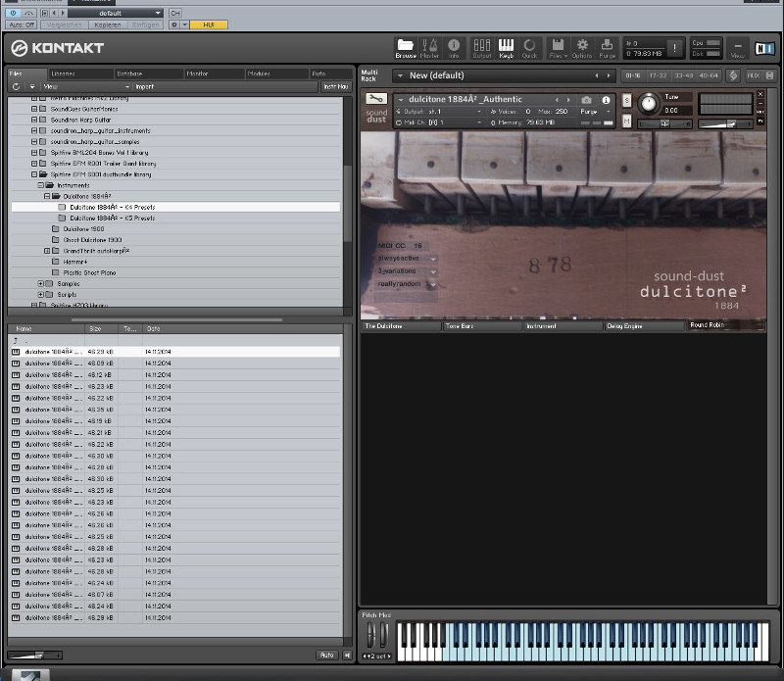The image size is (784, 681).
Task: Open the Options gear icon
Action: (x=582, y=48)
